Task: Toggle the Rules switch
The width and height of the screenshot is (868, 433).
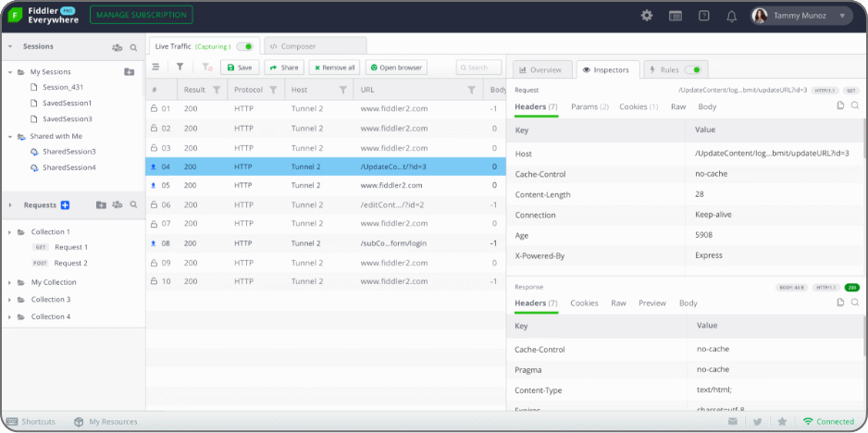Action: 693,69
